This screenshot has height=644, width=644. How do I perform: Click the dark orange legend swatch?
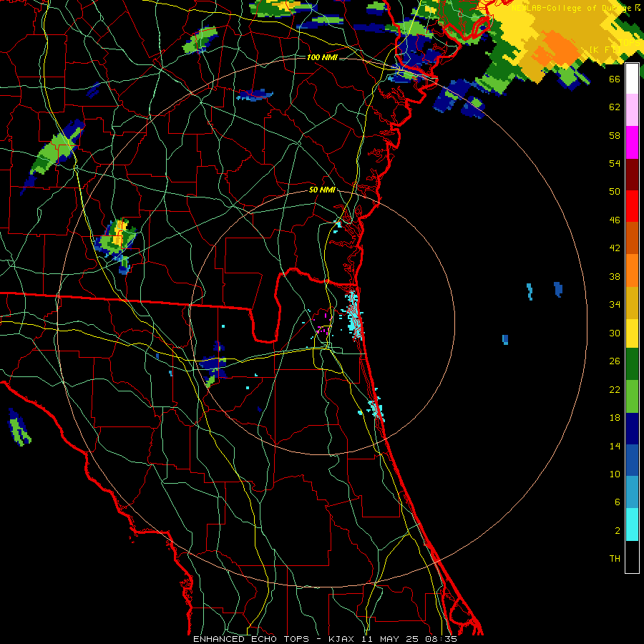(x=632, y=238)
